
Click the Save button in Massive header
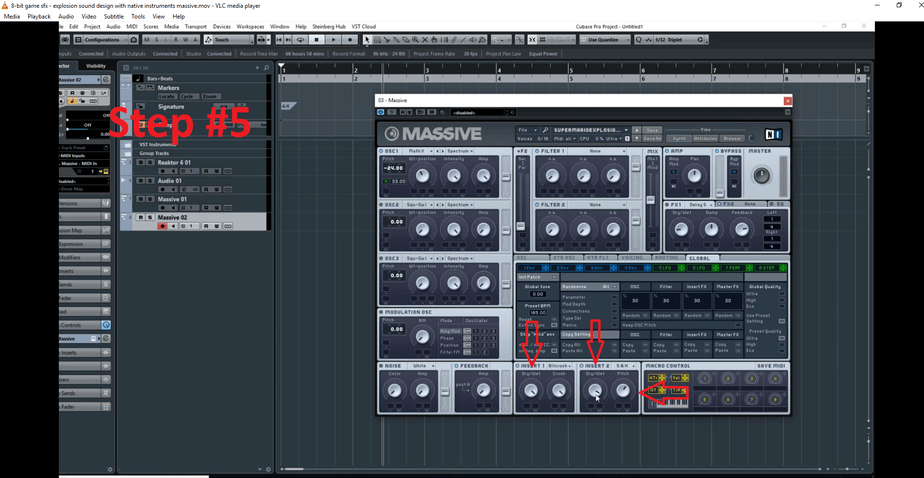[651, 130]
